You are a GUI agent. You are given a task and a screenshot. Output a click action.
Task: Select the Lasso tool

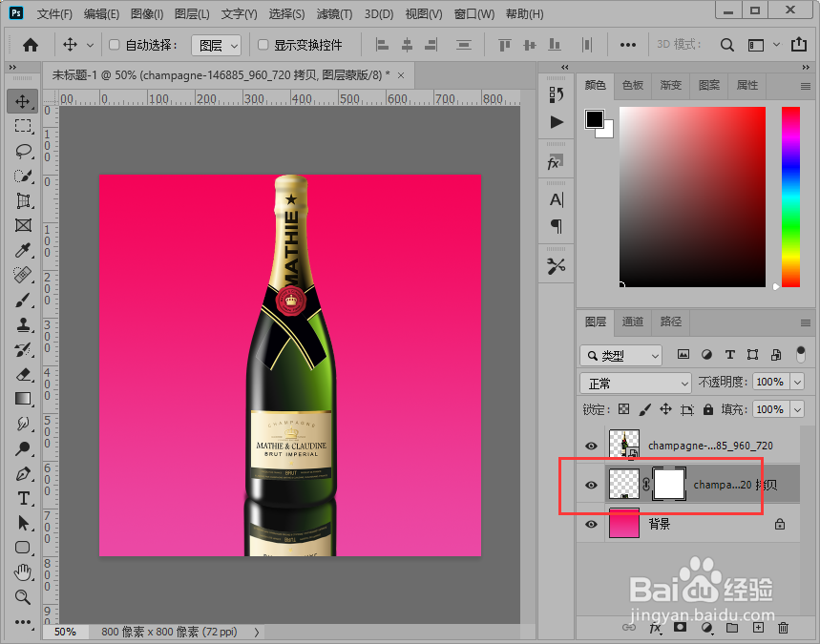[x=23, y=151]
